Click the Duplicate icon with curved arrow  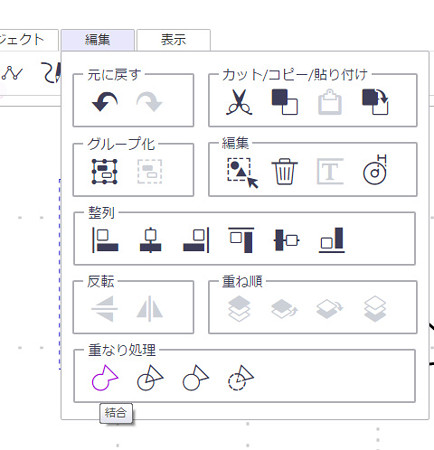tap(375, 102)
